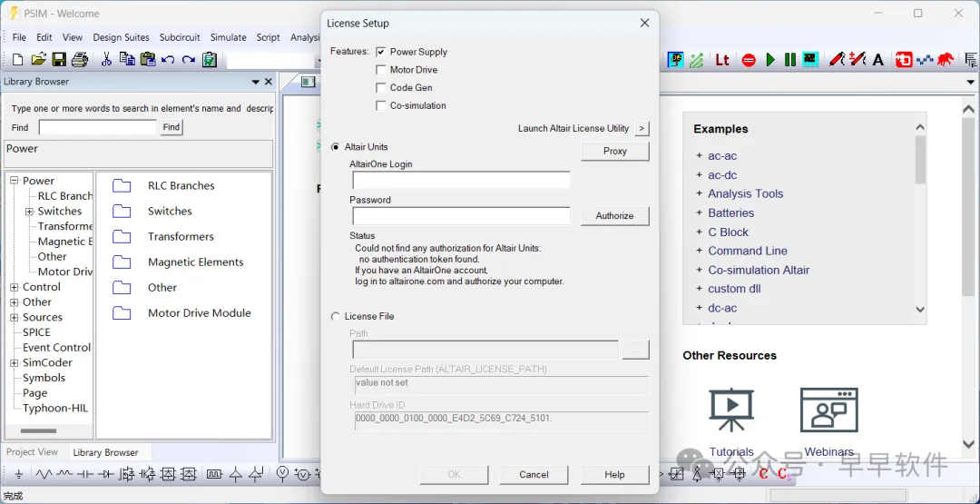Click Cancel in License Setup
980x504 pixels.
(x=534, y=475)
